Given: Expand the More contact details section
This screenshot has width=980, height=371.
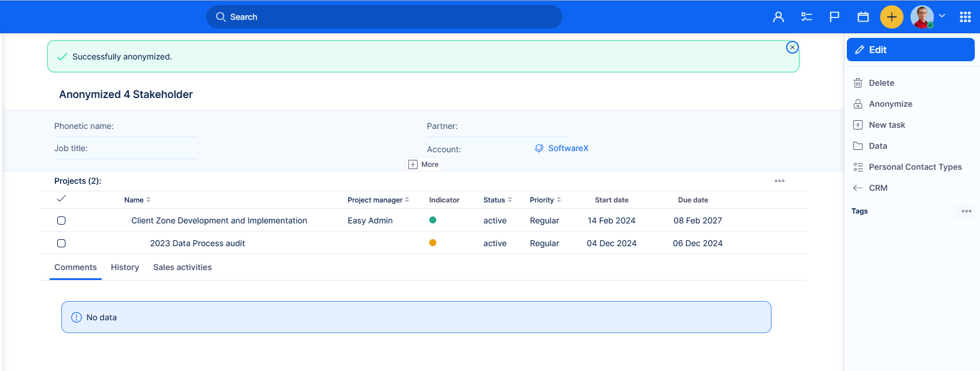Looking at the screenshot, I should point(423,164).
